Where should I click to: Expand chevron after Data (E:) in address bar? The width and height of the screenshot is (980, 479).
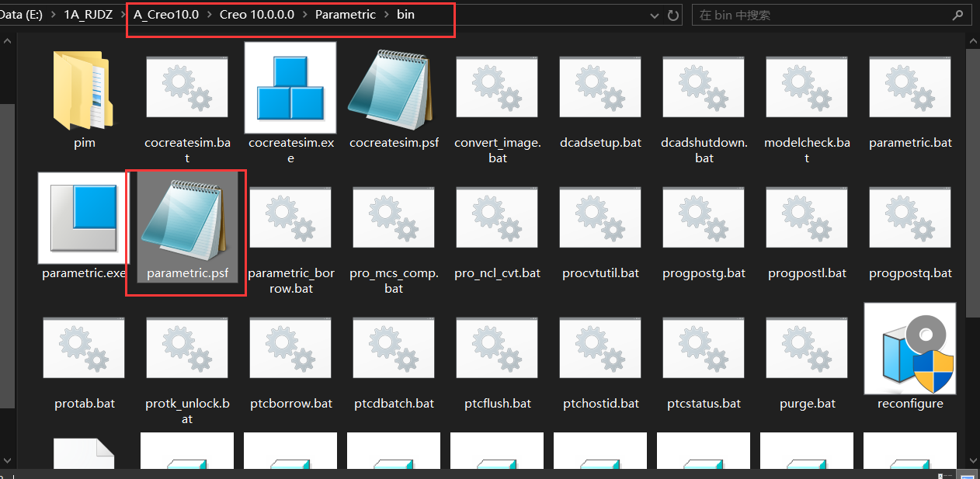point(53,15)
